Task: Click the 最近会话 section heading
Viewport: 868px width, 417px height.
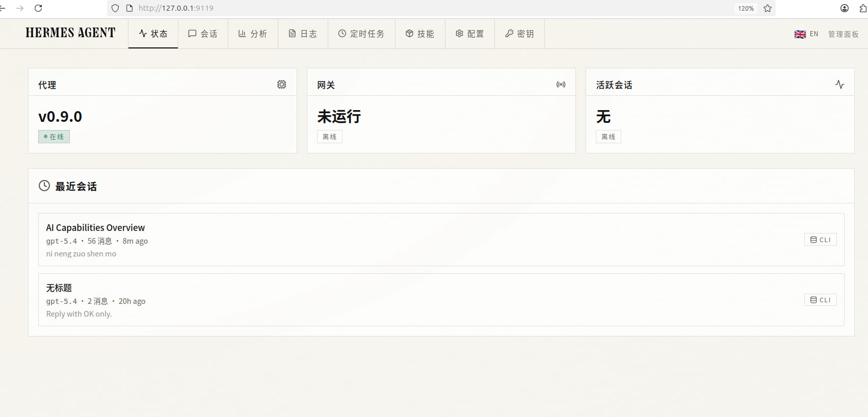Action: [x=76, y=187]
